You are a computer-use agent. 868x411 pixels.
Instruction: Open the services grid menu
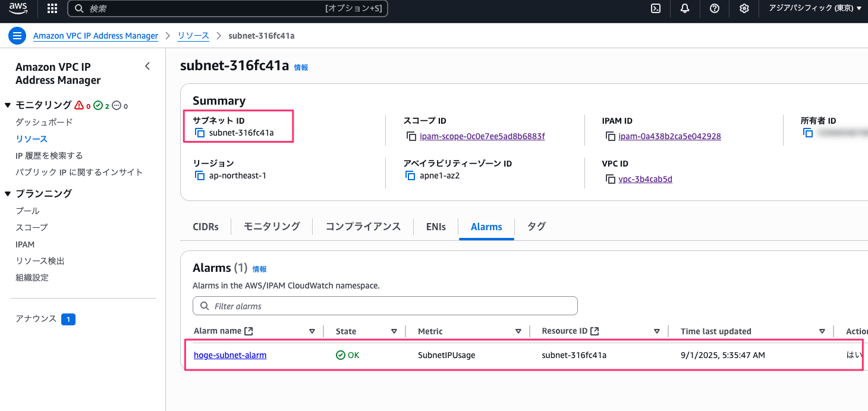(52, 8)
